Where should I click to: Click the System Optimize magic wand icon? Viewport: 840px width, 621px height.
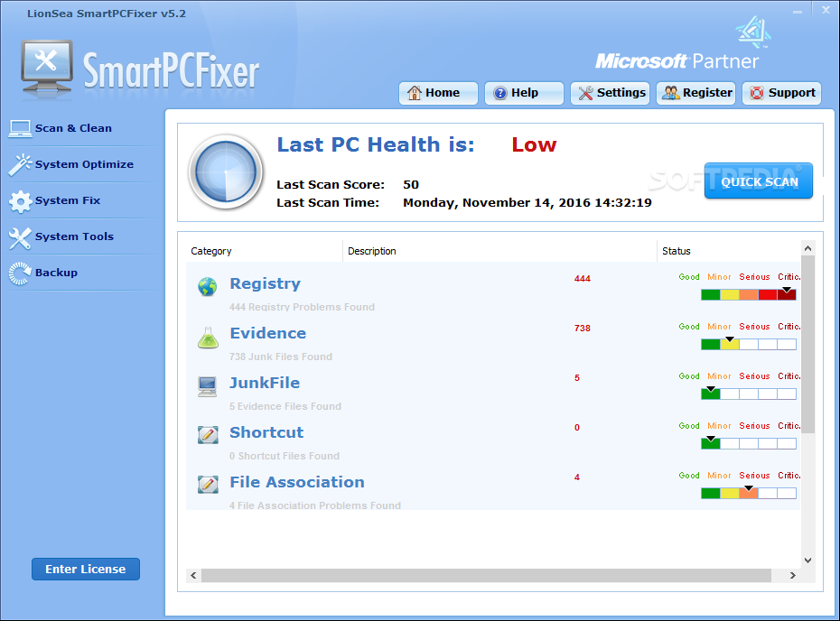click(21, 165)
